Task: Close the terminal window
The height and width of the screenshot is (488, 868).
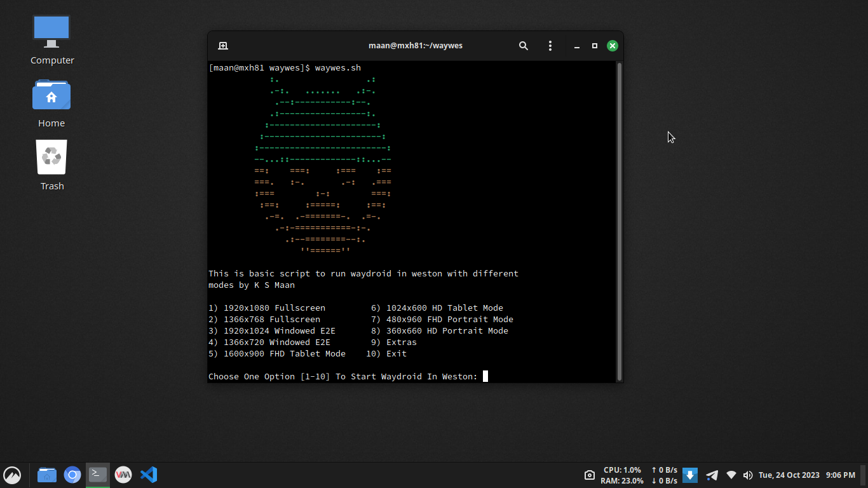Action: tap(613, 46)
